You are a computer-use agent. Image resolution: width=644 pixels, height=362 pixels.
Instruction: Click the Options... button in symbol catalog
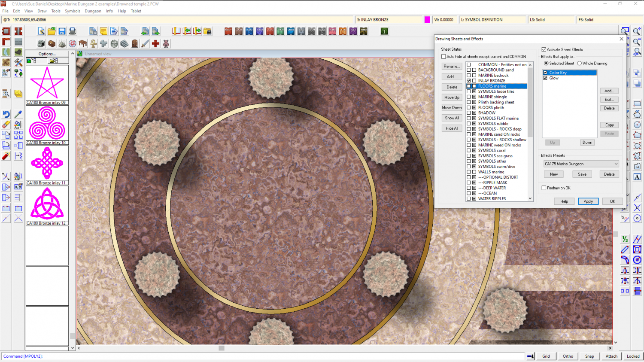coord(47,54)
